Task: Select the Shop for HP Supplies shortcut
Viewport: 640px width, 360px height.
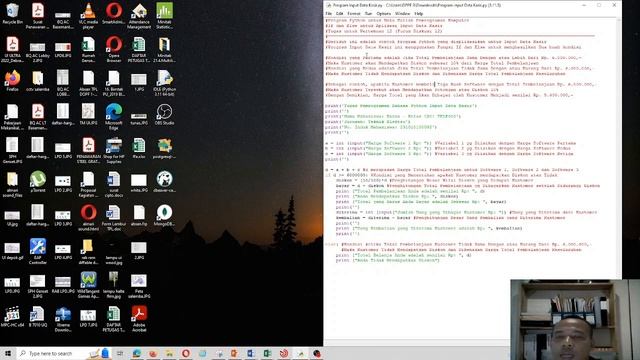Action: click(x=113, y=150)
